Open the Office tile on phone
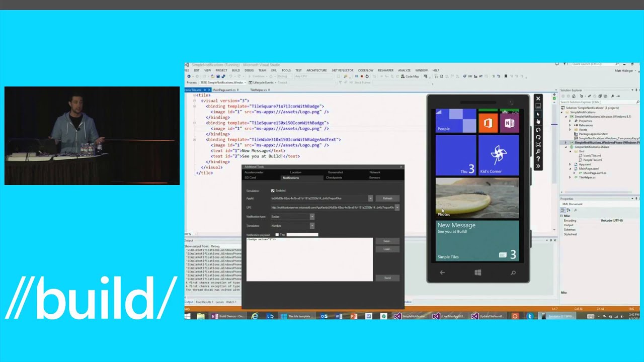The width and height of the screenshot is (644, 362). click(x=488, y=123)
